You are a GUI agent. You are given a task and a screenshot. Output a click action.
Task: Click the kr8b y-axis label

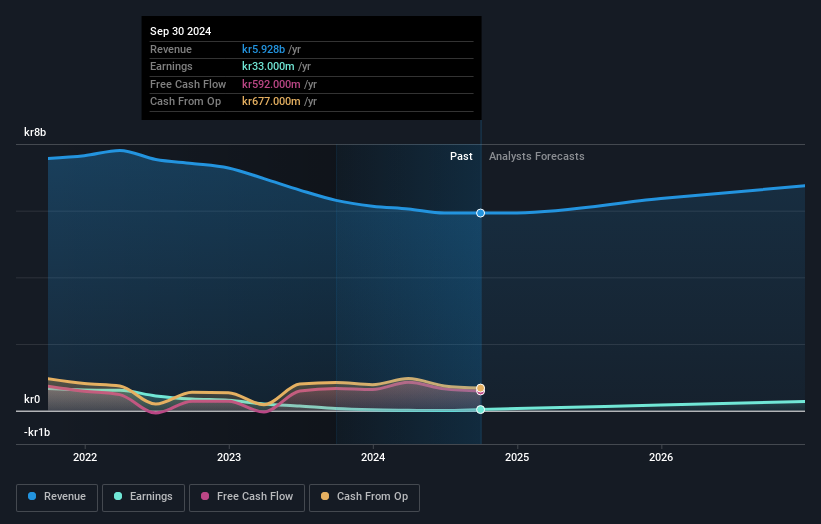click(35, 132)
